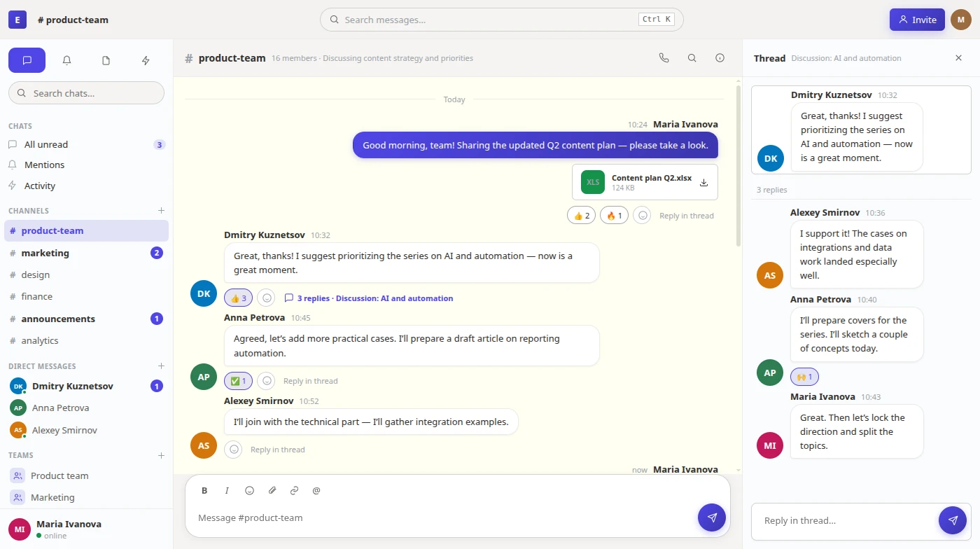
Task: Open Mentions in sidebar
Action: click(x=86, y=165)
